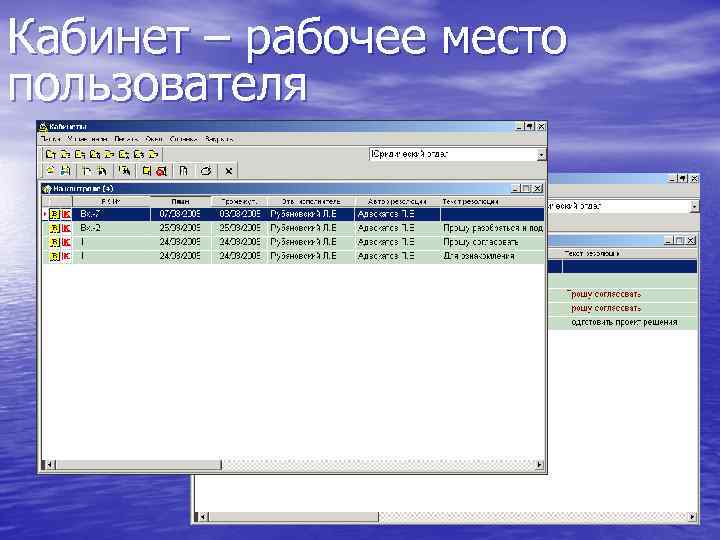Click the search binoculars icon in the toolbar

(124, 171)
